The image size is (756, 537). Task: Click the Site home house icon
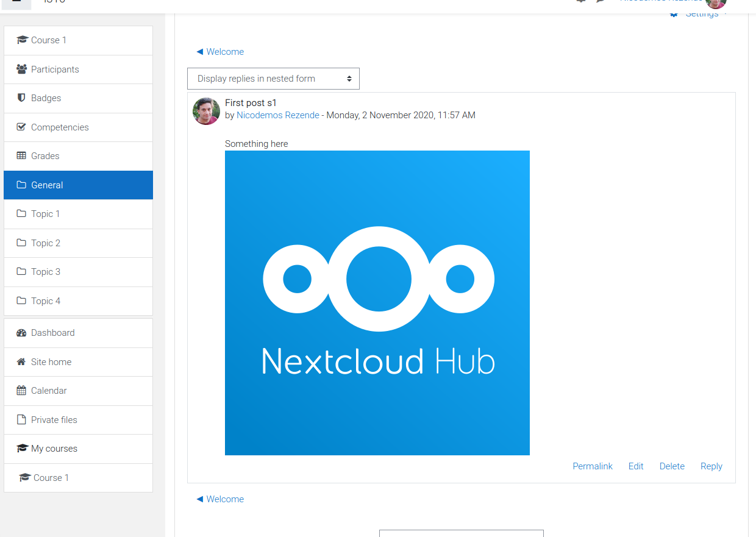tap(21, 361)
